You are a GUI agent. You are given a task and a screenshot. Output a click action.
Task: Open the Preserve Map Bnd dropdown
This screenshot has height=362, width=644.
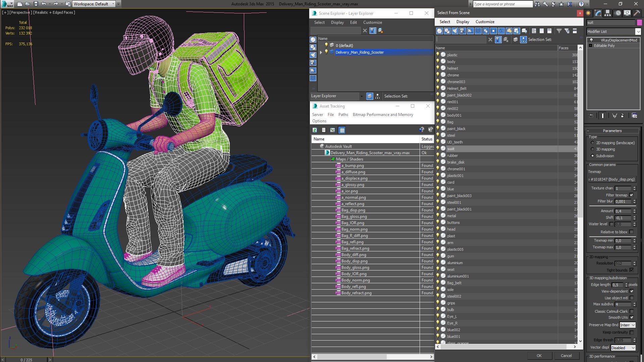point(628,325)
